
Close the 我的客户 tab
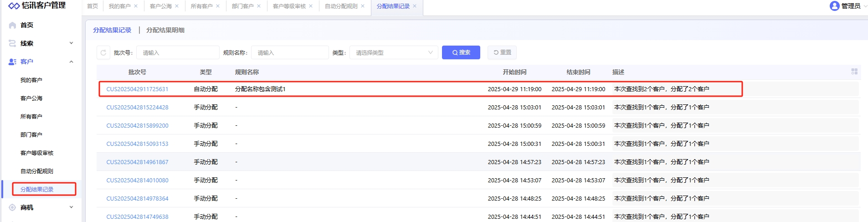(x=136, y=6)
